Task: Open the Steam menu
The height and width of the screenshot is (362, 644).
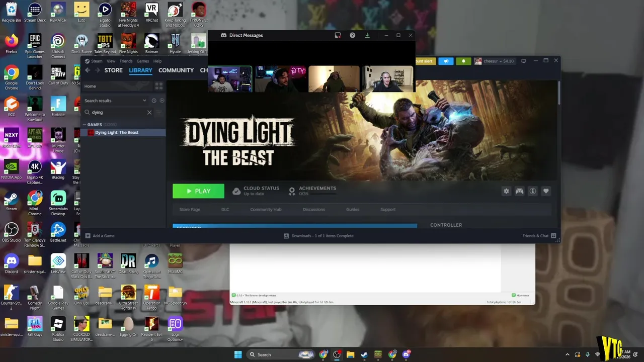Action: point(97,61)
